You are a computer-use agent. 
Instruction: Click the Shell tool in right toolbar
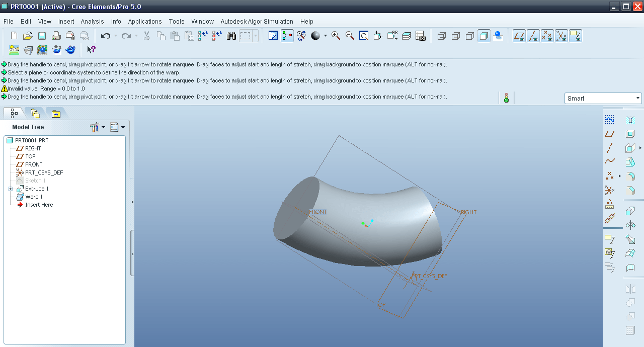[x=630, y=134]
